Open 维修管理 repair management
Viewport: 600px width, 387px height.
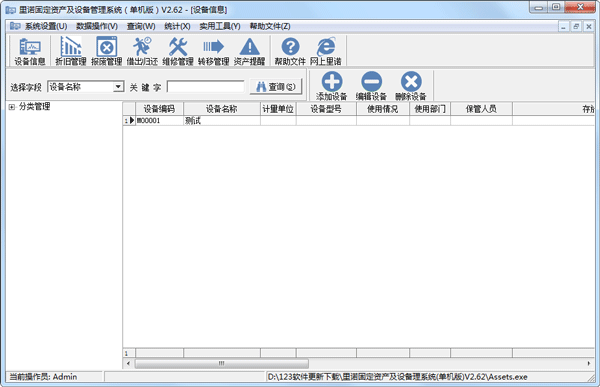(x=178, y=51)
